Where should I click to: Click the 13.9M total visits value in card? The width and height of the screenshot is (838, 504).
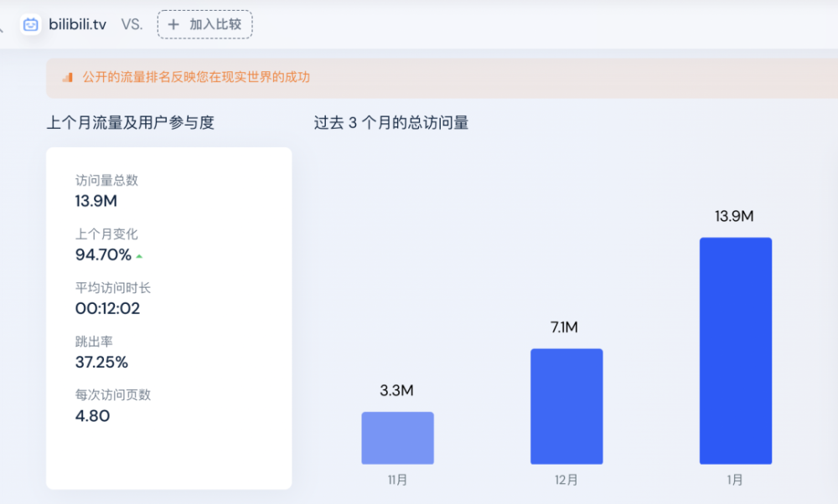pos(96,201)
